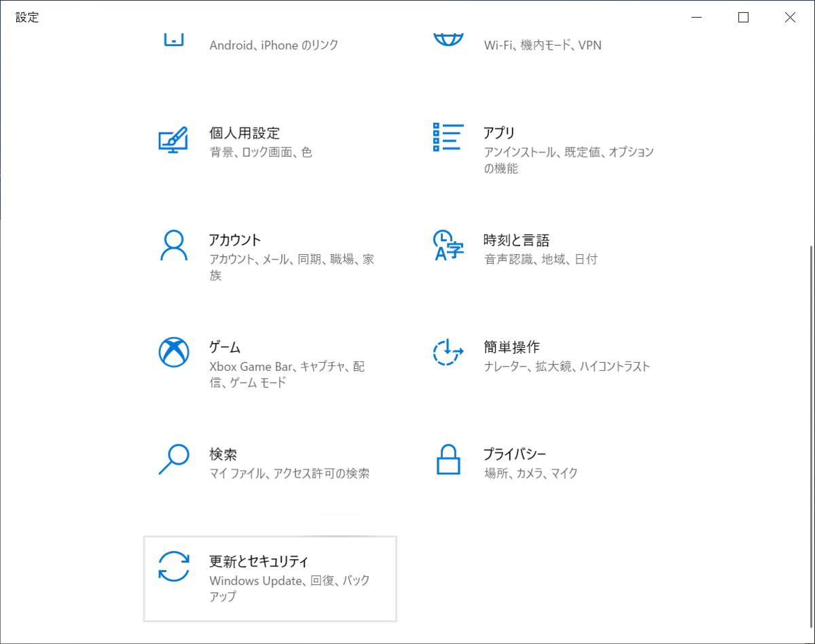Open 個人用設定 settings heading
This screenshot has height=644, width=815.
pos(244,133)
